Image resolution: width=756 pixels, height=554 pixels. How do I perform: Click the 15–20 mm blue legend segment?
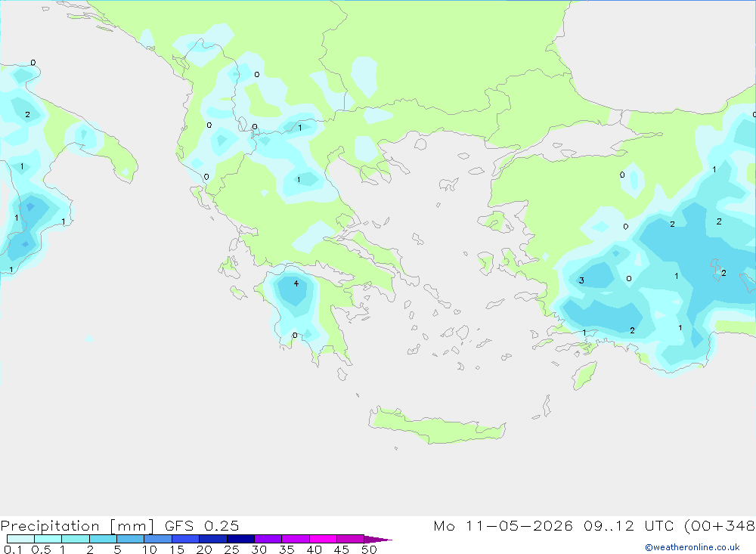tap(186, 539)
